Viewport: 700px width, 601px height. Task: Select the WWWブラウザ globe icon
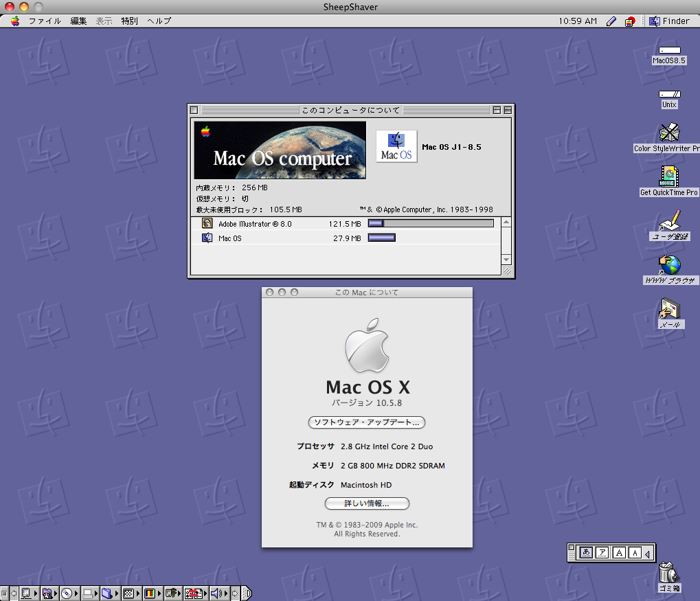click(x=670, y=264)
